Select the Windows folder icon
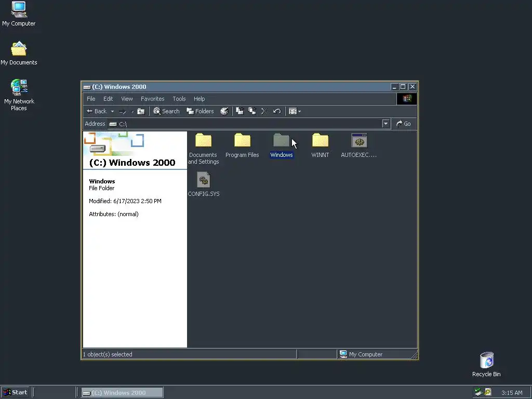This screenshot has height=399, width=532. click(x=281, y=140)
